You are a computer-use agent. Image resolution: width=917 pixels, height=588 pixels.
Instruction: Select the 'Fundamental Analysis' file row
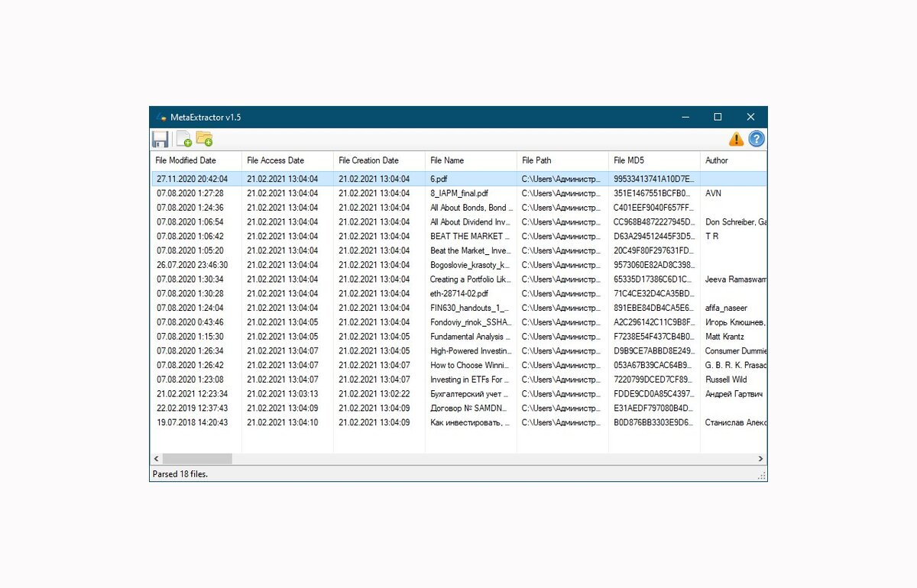point(458,336)
